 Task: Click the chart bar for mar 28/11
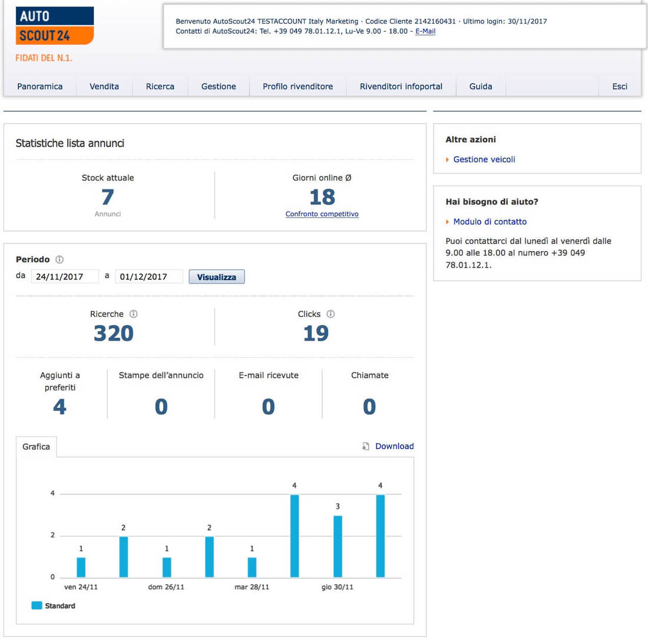(x=252, y=567)
